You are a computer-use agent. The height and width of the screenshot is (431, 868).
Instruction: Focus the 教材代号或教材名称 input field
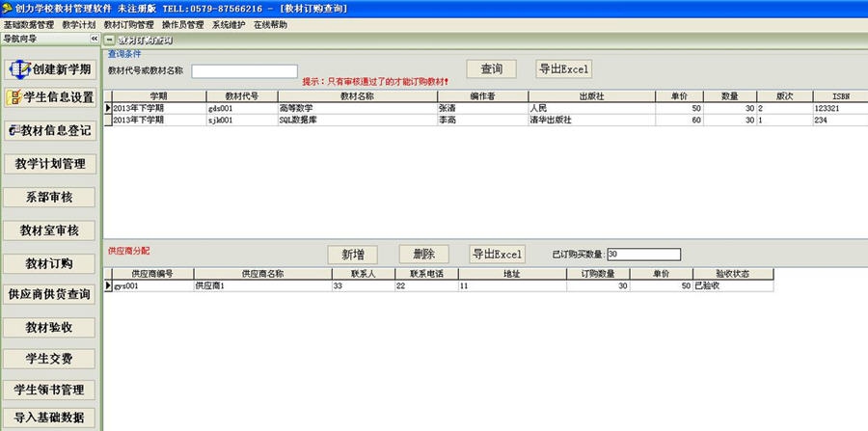[x=245, y=71]
